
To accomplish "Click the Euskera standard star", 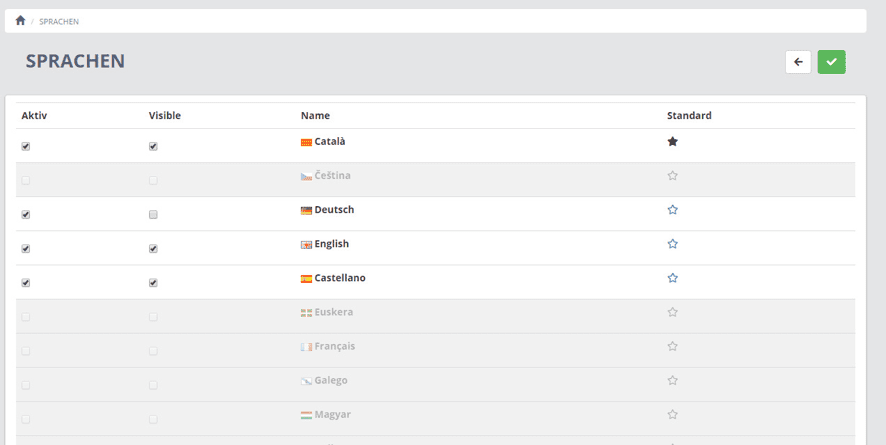I will pos(672,312).
